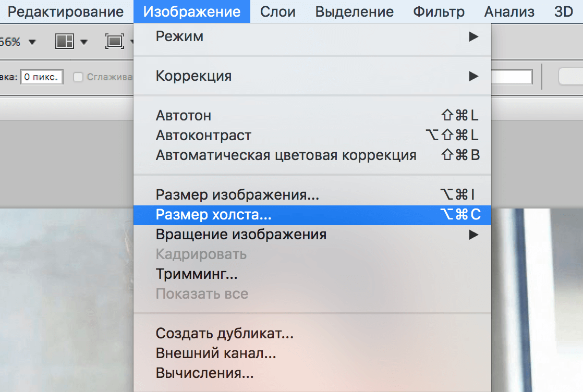Open the Arrange Documents dropdown arrow
This screenshot has width=583, height=392.
pyautogui.click(x=83, y=41)
